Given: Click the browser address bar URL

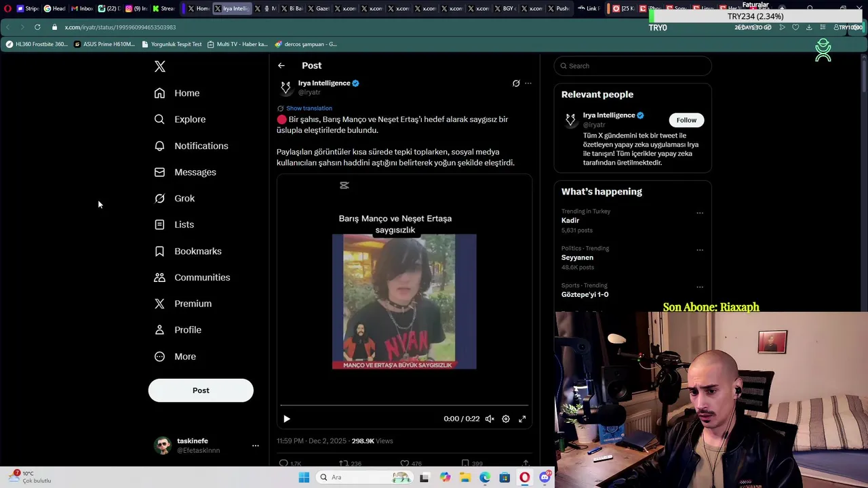Looking at the screenshot, I should (120, 27).
